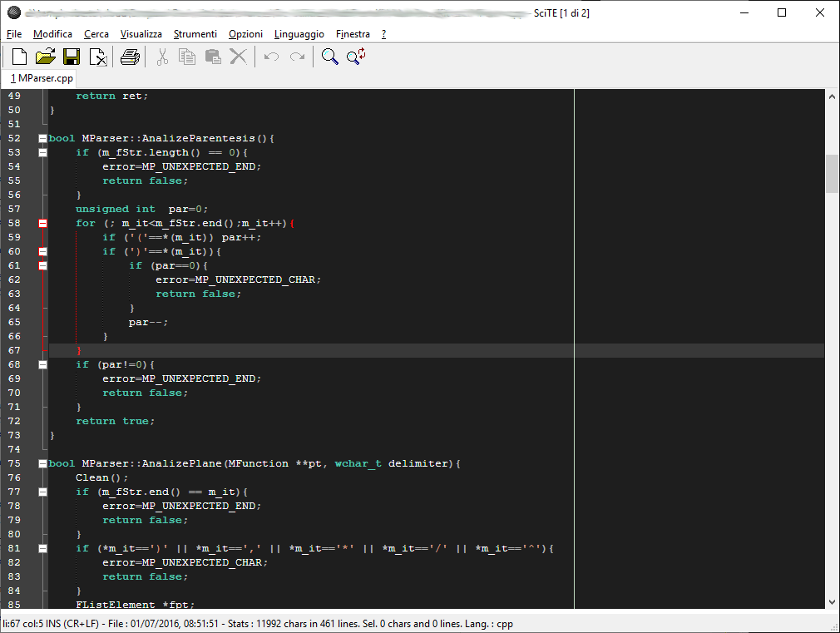Open the Linguaggio menu
The height and width of the screenshot is (633, 840).
coord(299,34)
